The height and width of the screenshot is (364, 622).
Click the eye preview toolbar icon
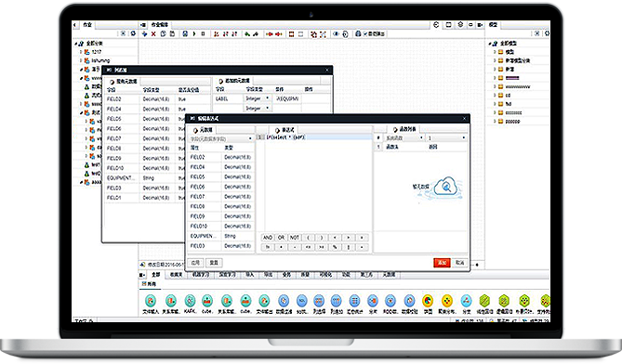(336, 34)
